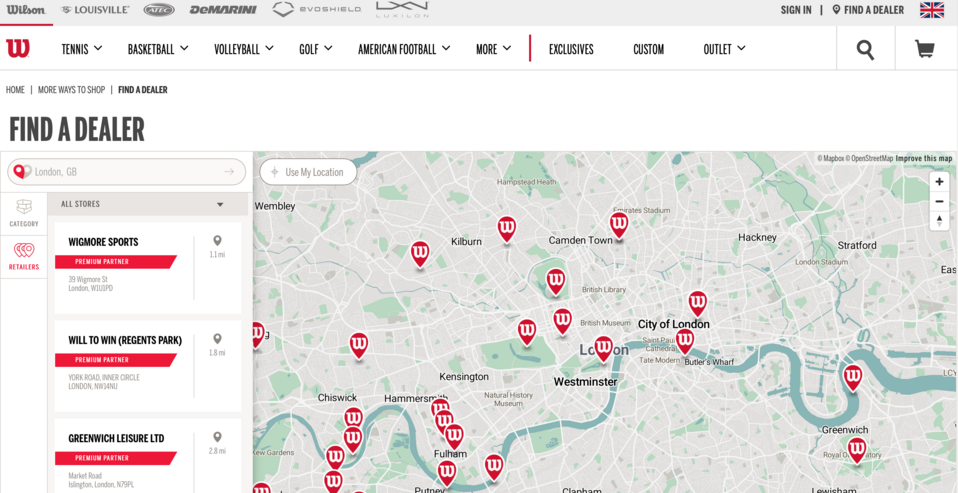Zoom in on the map
Screen dimensions: 958x493
point(939,181)
